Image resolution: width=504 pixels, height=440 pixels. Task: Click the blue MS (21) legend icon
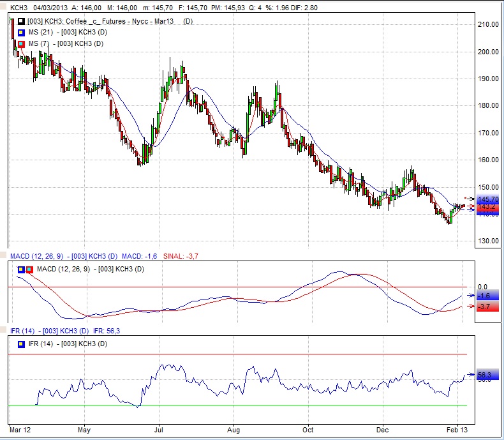tap(22, 32)
